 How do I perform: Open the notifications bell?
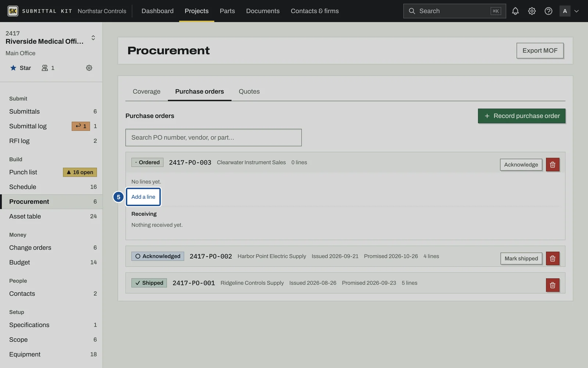[515, 11]
